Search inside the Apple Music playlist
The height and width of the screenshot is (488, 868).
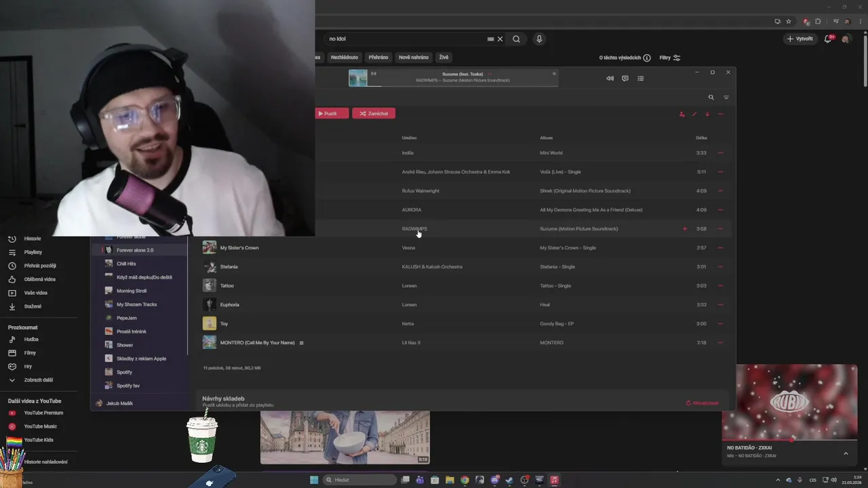click(x=711, y=97)
